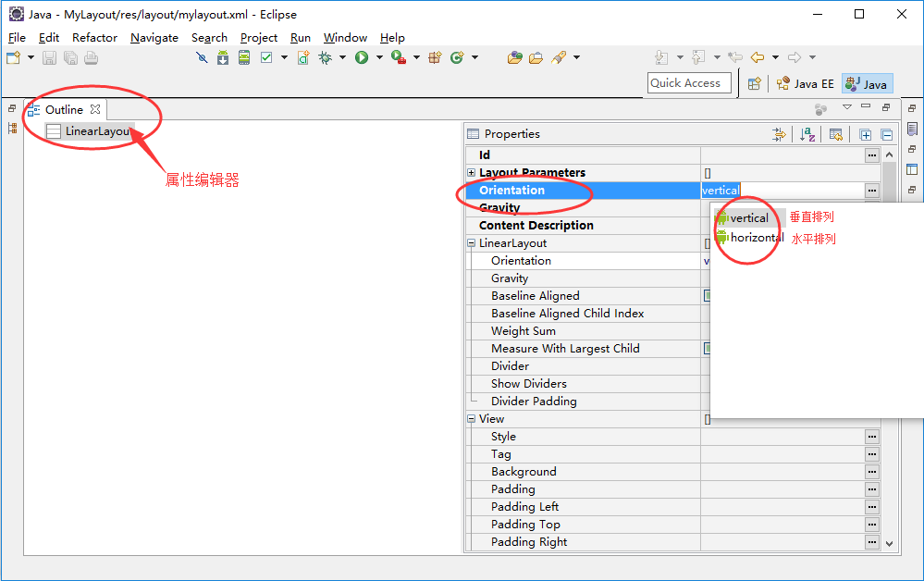
Task: Click the Save (floppy disk) icon
Action: tap(49, 57)
